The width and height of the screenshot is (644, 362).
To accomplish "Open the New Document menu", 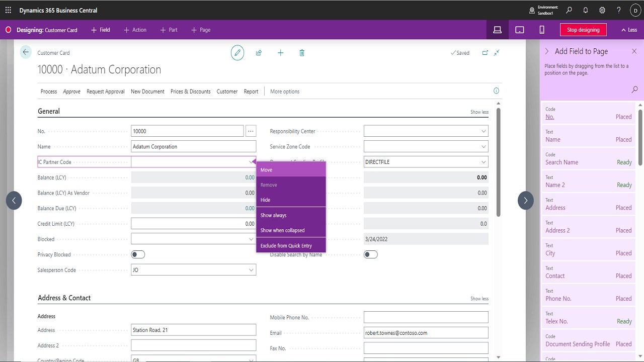I will 147,92.
